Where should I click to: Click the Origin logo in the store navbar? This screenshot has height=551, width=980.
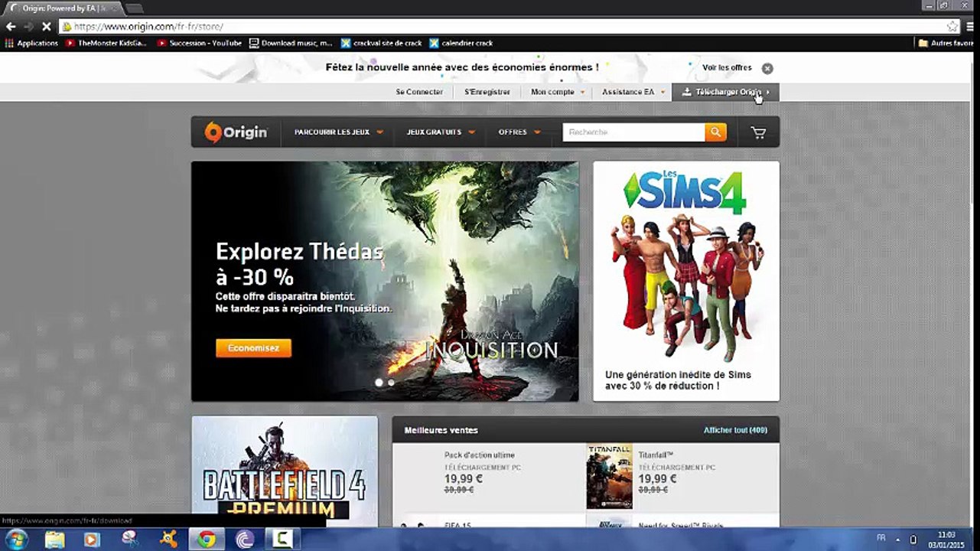coord(236,132)
